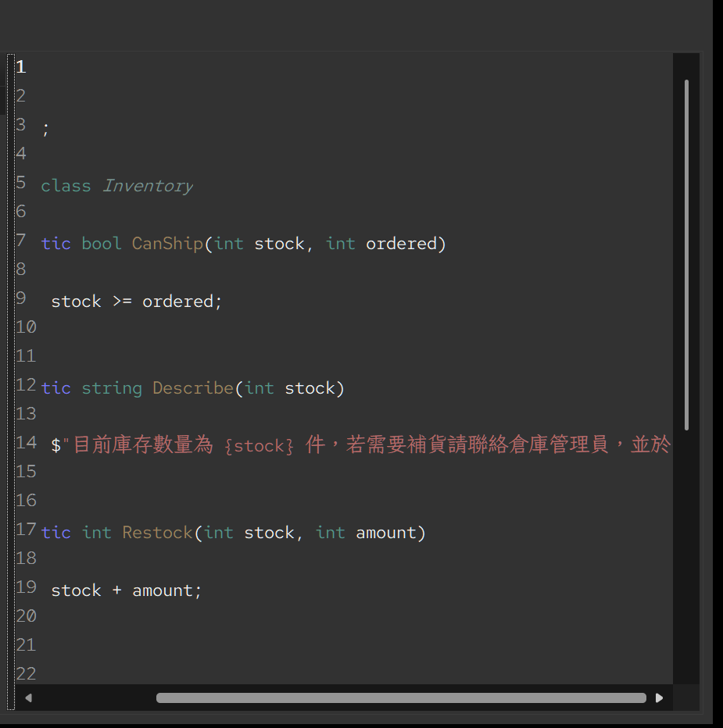
Task: Click the '{stock}' interpolation in string
Action: click(x=259, y=446)
